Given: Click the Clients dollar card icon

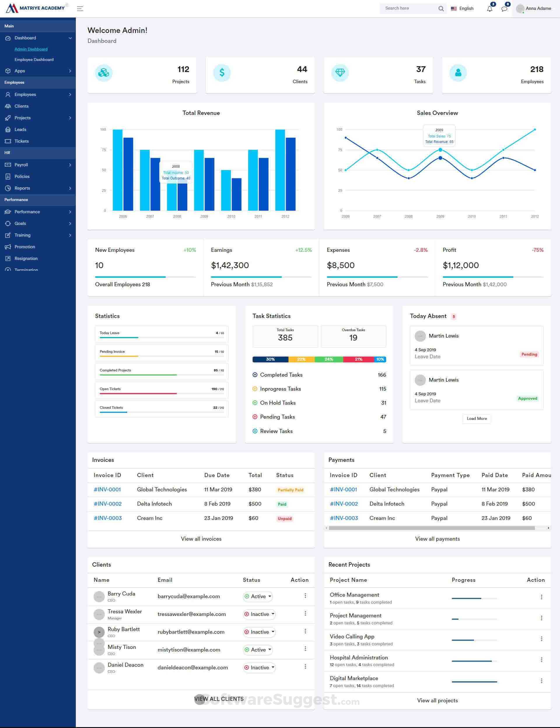Looking at the screenshot, I should coord(222,73).
